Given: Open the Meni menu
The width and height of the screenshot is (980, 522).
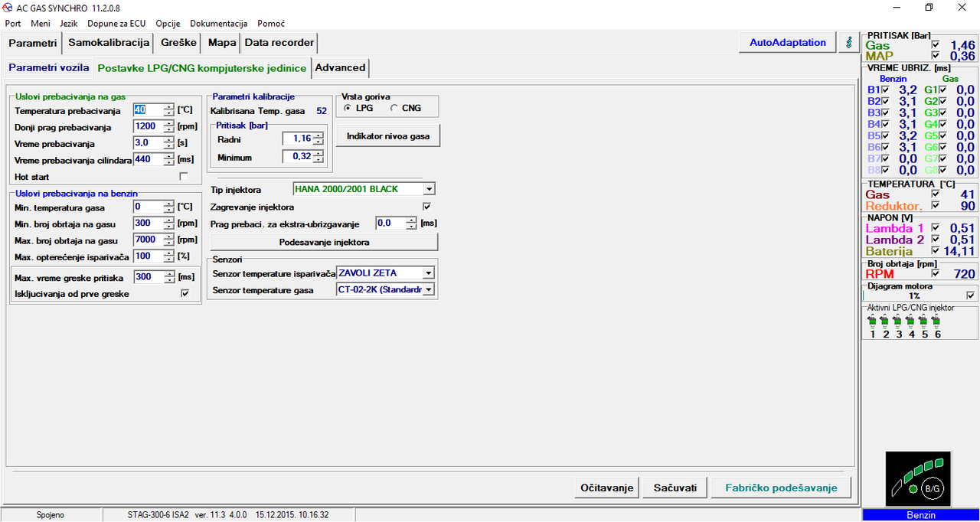Looking at the screenshot, I should pos(41,24).
